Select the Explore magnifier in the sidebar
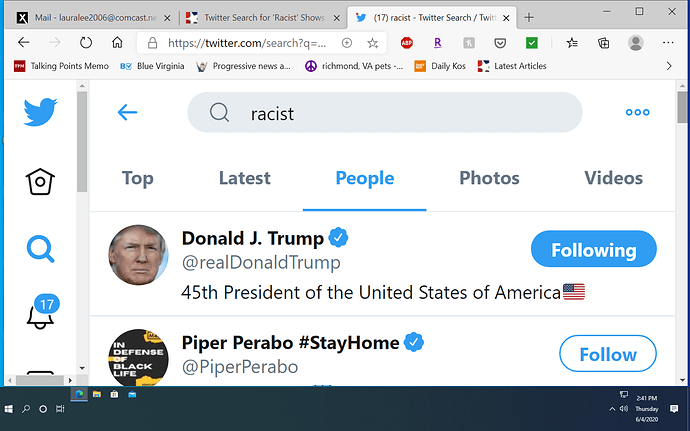The width and height of the screenshot is (690, 431). click(x=40, y=250)
